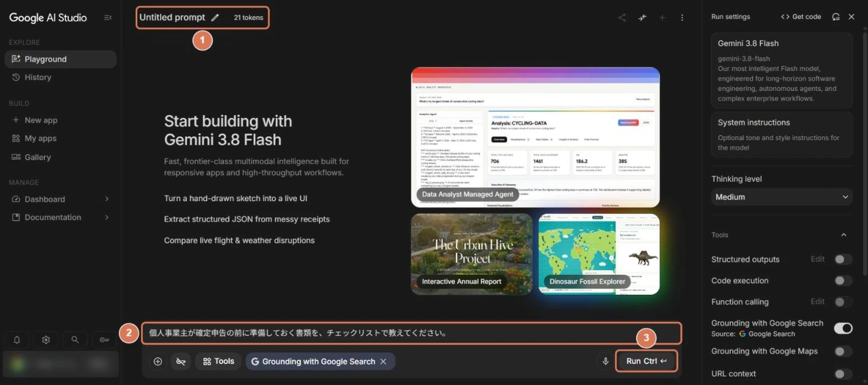Choose 'Extract structured JSON from messy receipts'
868x385 pixels.
point(247,219)
